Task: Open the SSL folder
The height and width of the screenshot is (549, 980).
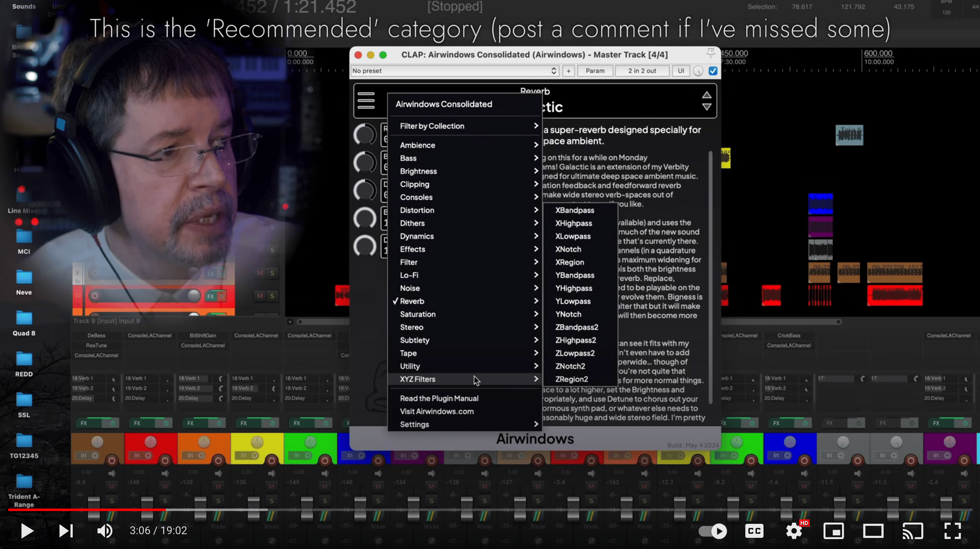Action: click(x=24, y=405)
